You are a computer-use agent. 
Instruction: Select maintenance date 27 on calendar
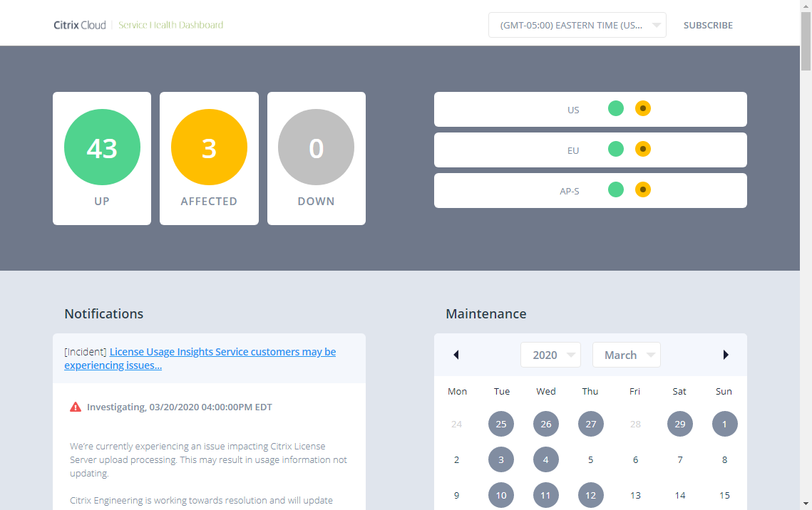pos(591,424)
